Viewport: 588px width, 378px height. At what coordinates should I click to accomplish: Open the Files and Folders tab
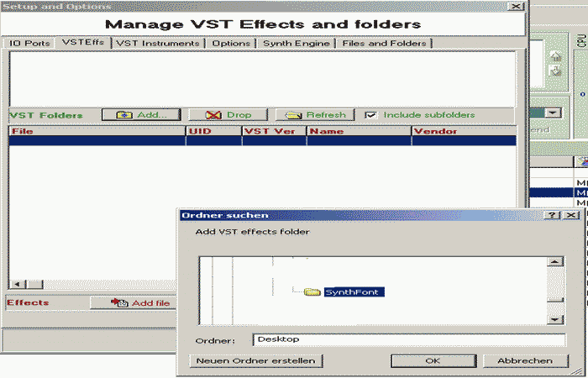tap(384, 43)
